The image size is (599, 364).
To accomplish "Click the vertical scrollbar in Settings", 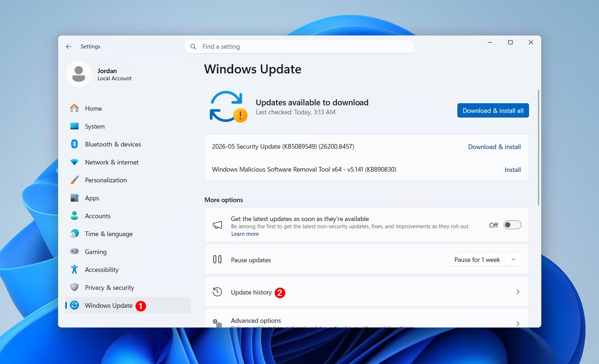I will [538, 147].
